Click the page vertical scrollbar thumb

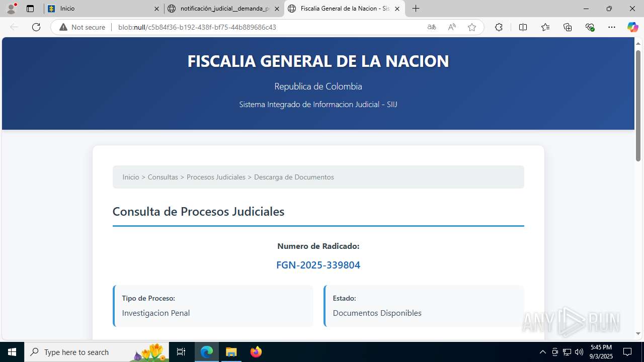tap(638, 106)
